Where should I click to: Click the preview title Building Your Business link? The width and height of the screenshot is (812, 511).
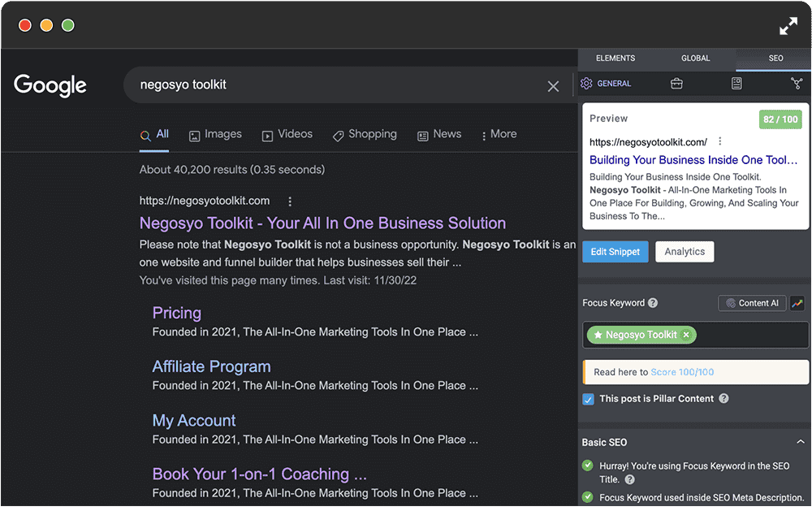pos(693,160)
